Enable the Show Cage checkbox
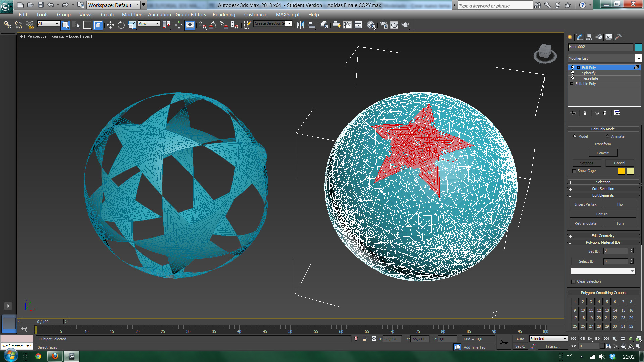The height and width of the screenshot is (362, 644). point(574,171)
